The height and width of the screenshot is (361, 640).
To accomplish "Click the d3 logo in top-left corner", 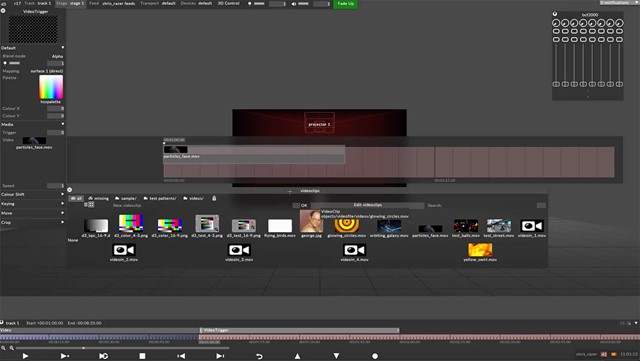I will pyautogui.click(x=4, y=3).
